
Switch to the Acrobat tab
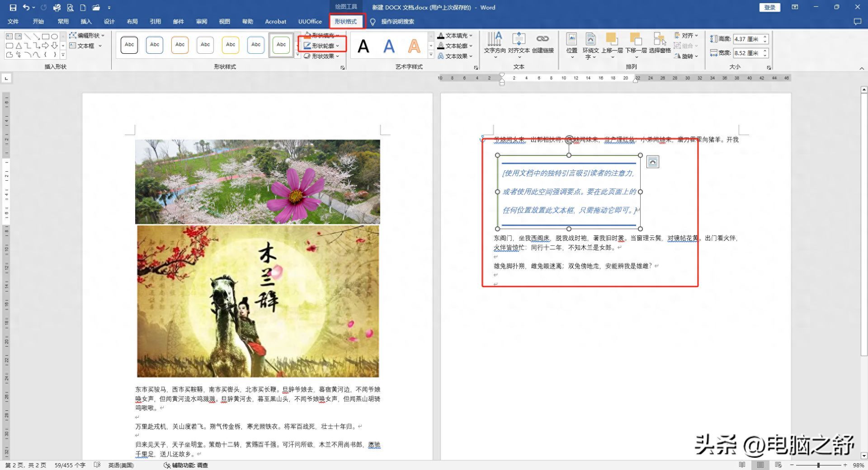(x=275, y=22)
